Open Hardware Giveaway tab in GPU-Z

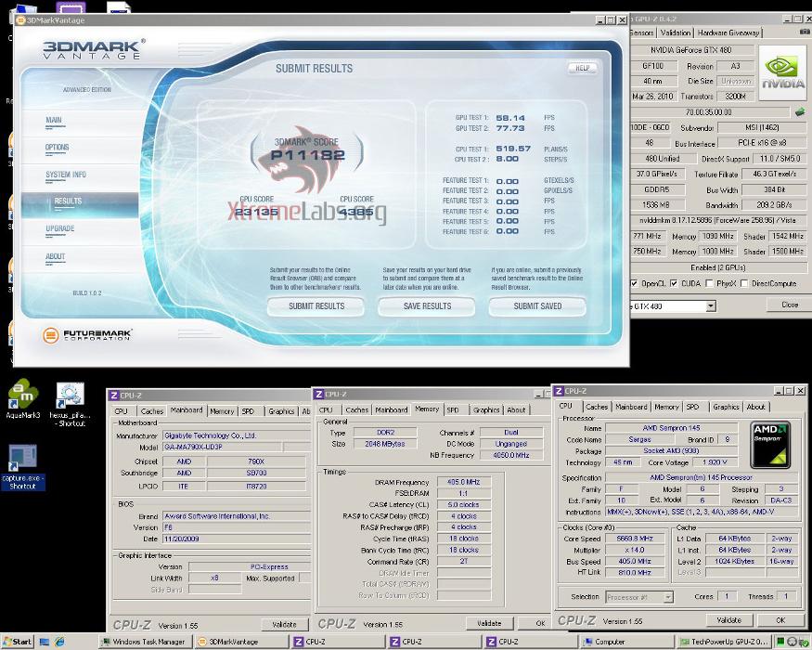pos(728,32)
